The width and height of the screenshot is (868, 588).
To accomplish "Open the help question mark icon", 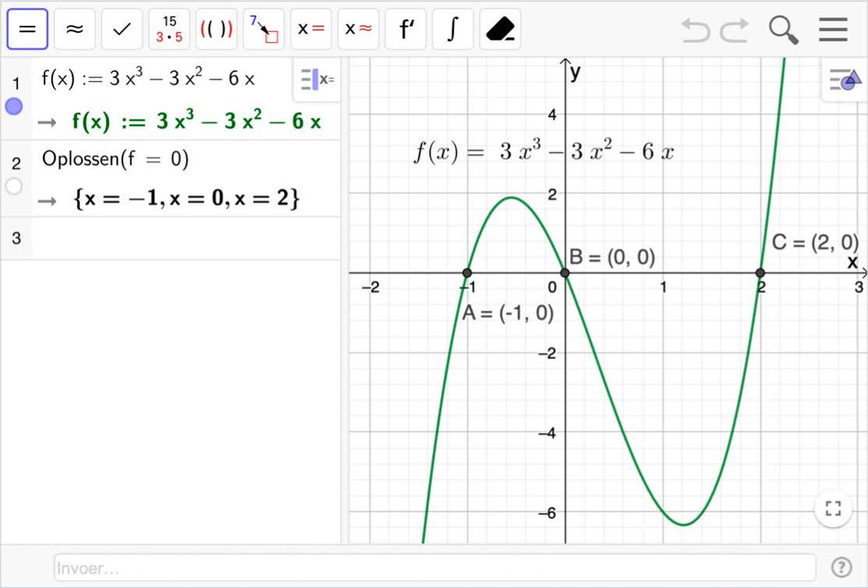I will click(841, 567).
